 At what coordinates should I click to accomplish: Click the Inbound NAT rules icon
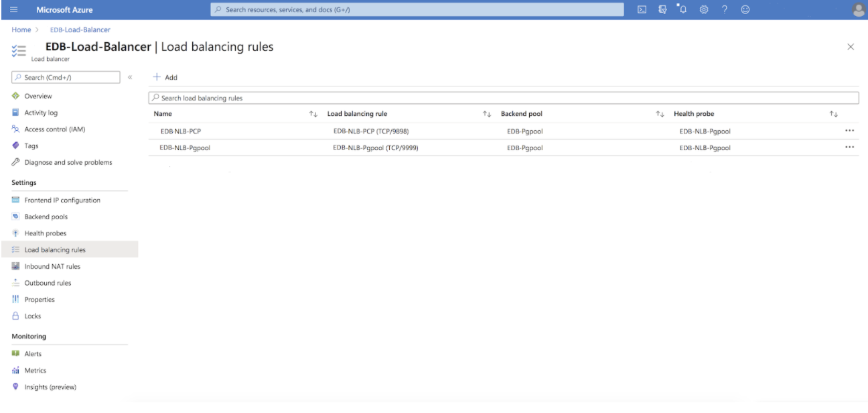tap(17, 266)
